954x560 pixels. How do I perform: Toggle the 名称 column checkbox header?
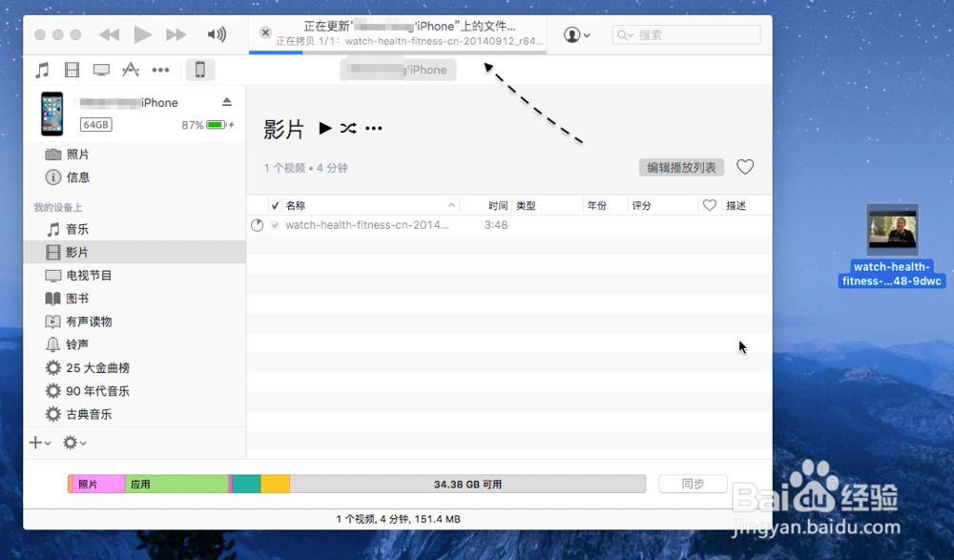point(276,204)
